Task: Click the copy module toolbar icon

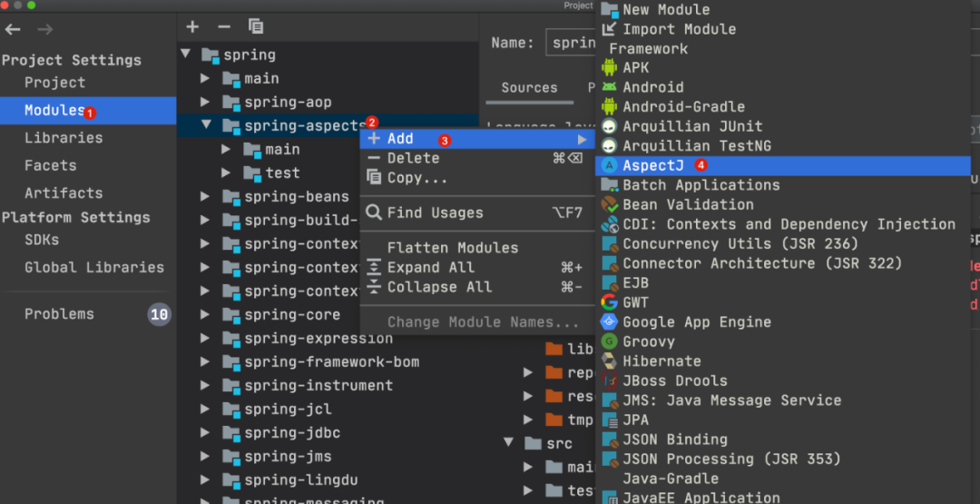Action: click(256, 26)
